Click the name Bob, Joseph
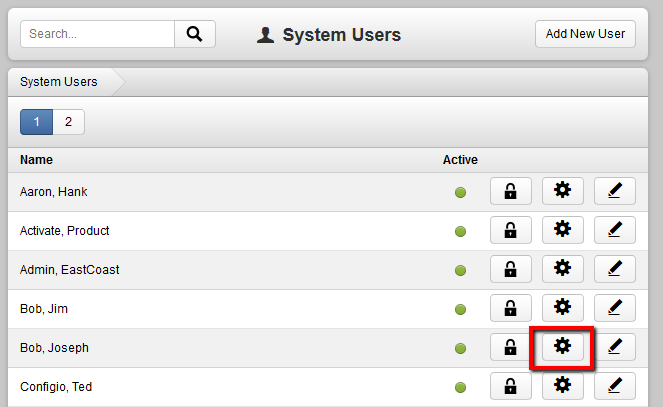Image resolution: width=663 pixels, height=407 pixels. click(x=55, y=348)
